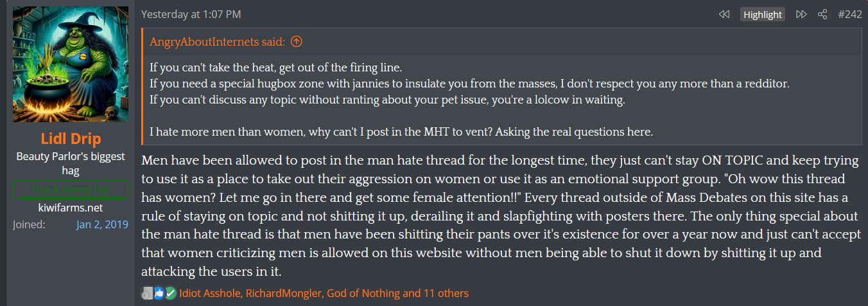Screen dimensions: 868x306
Task: Open the share post icon
Action: (x=822, y=14)
